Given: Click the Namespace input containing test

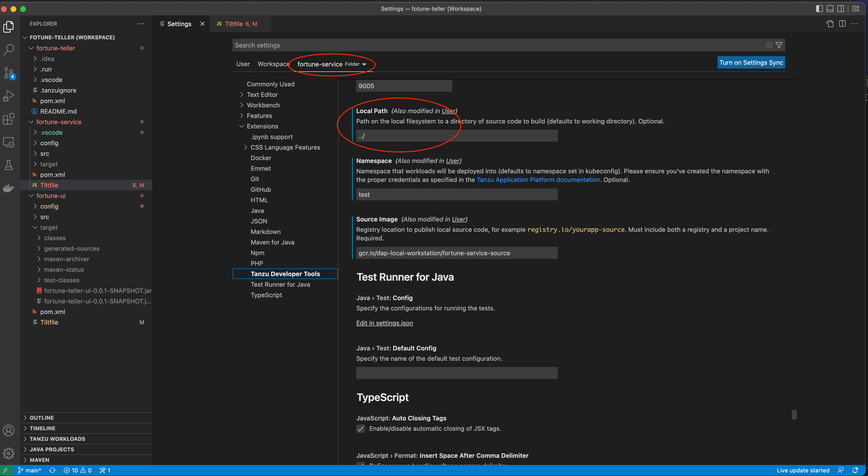Looking at the screenshot, I should [457, 195].
